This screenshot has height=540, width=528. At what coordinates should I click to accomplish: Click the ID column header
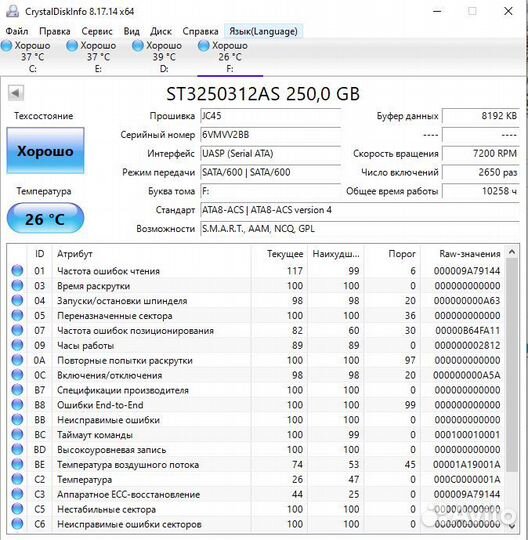pyautogui.click(x=39, y=254)
